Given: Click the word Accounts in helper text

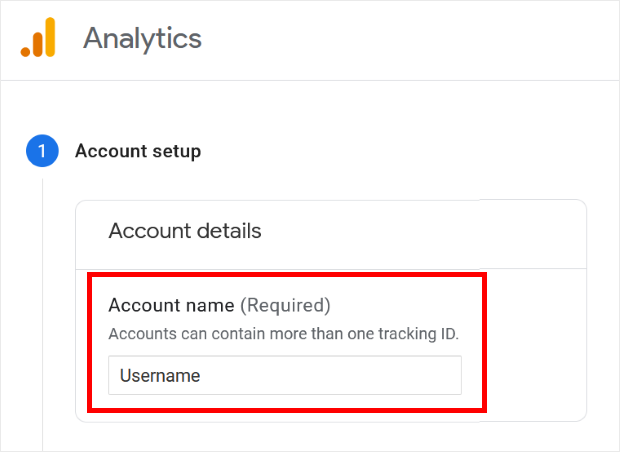Looking at the screenshot, I should point(138,333).
